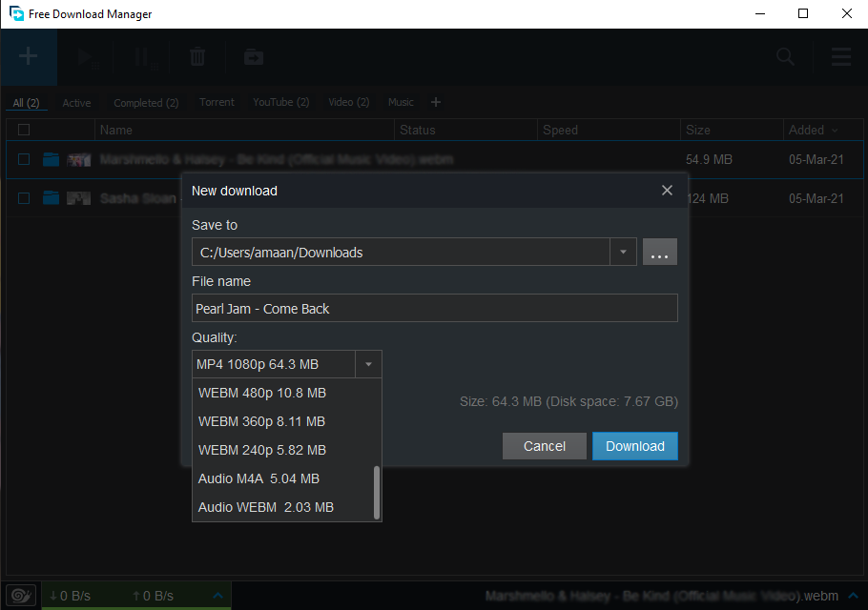Open the search magnifier icon
This screenshot has height=610, width=868.
[786, 56]
